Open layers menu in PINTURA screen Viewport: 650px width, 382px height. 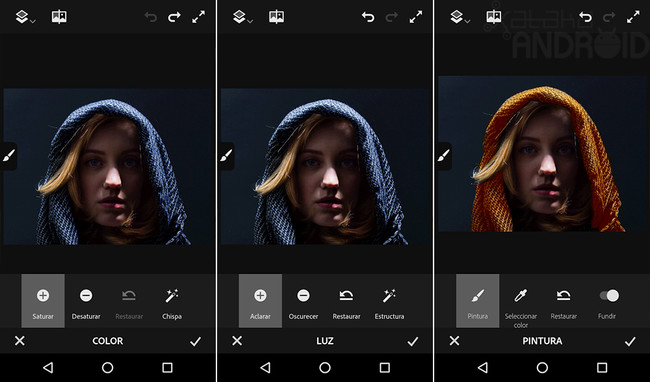pos(459,17)
